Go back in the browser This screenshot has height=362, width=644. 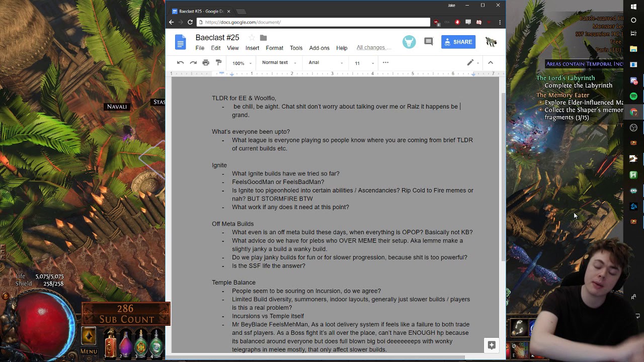coord(171,22)
